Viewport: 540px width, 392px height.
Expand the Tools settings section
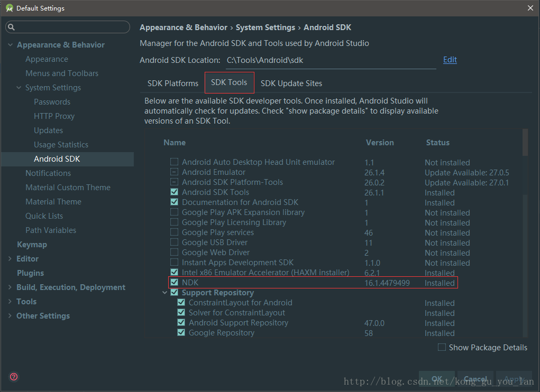pyautogui.click(x=10, y=301)
